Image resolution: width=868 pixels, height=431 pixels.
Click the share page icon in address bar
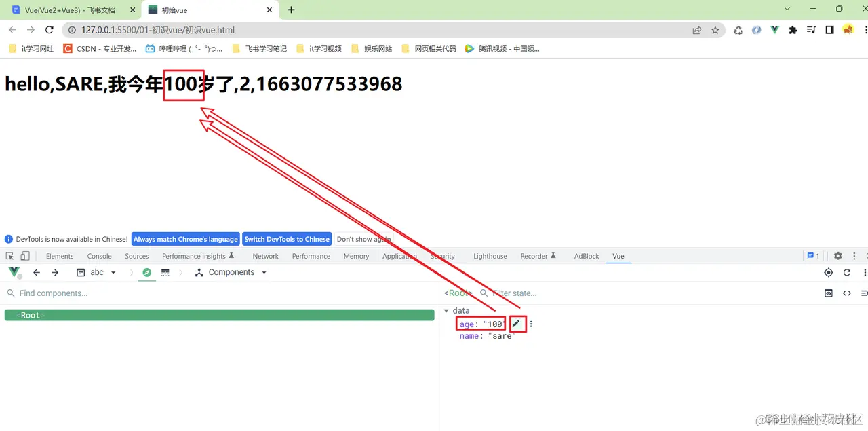[x=696, y=30]
